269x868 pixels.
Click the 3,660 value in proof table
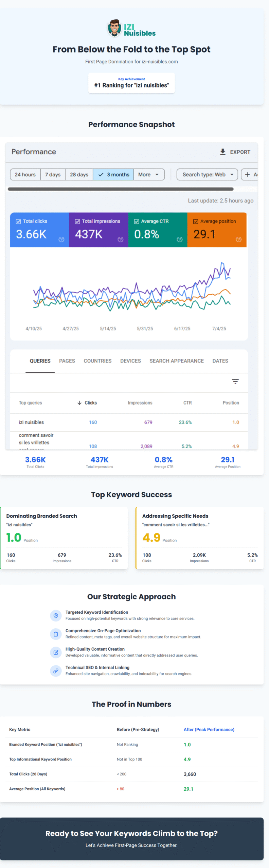pyautogui.click(x=190, y=774)
